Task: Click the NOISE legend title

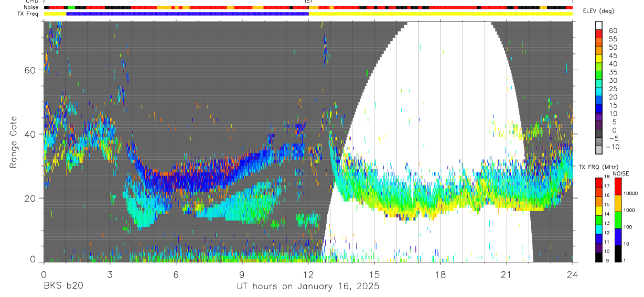Action: [621, 173]
